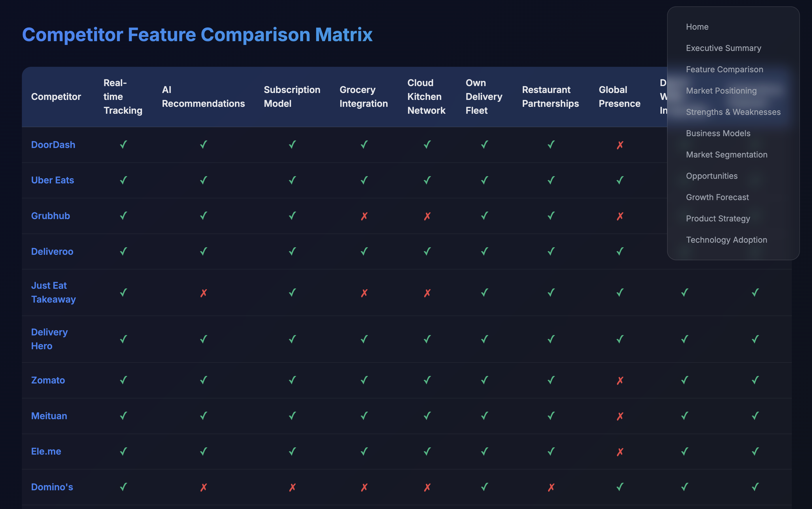Click the red X for DoorDash Global Presence
The height and width of the screenshot is (509, 812).
click(x=620, y=145)
